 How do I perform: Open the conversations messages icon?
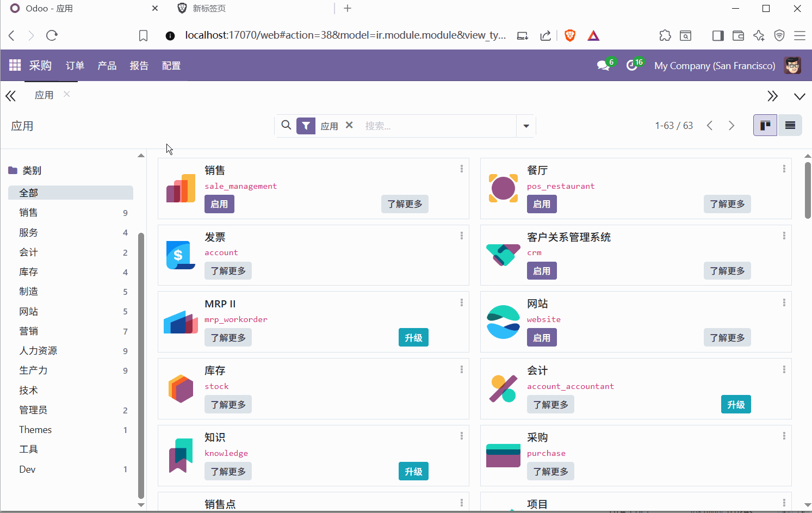coord(603,66)
